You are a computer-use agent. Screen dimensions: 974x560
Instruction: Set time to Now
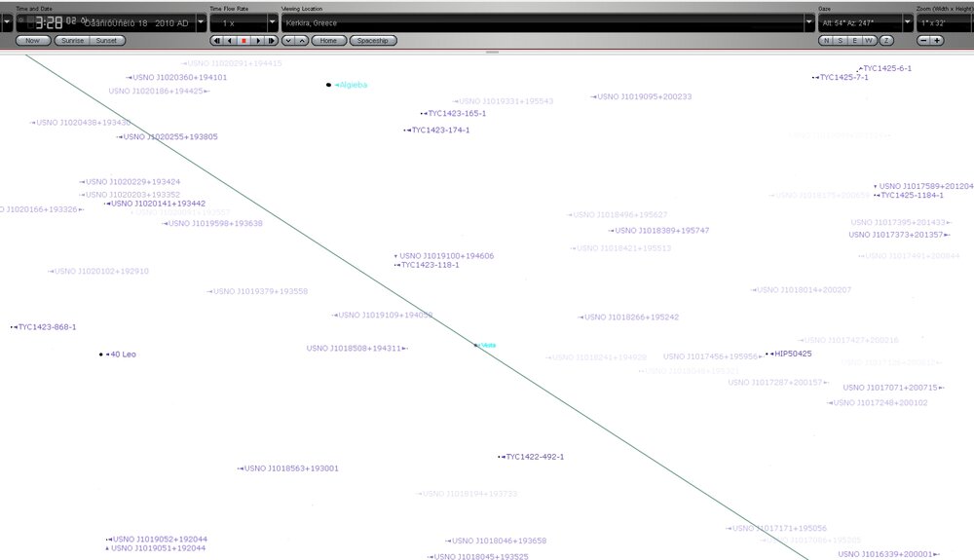pyautogui.click(x=33, y=41)
